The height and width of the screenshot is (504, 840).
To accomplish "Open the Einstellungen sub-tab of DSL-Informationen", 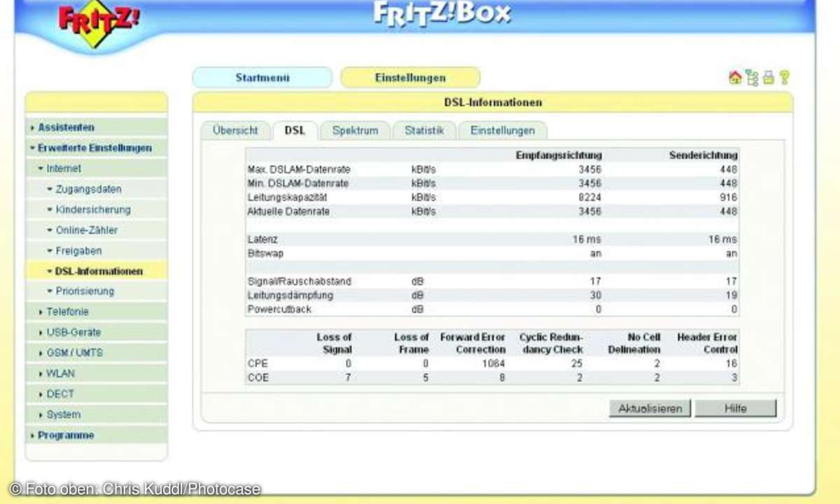I will pos(503,131).
